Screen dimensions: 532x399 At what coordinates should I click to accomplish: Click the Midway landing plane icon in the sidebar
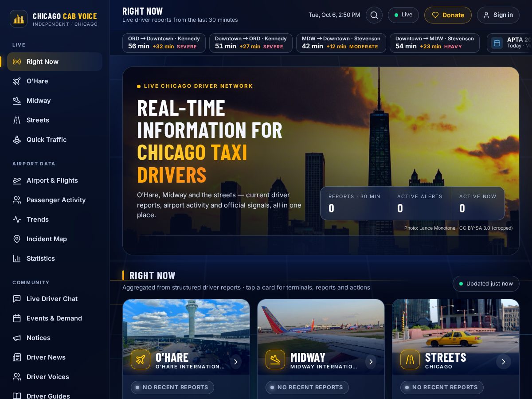(x=17, y=101)
